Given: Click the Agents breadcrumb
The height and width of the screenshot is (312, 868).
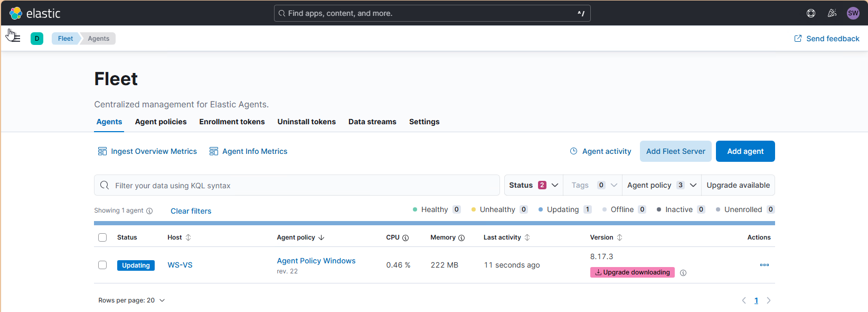Looking at the screenshot, I should pos(99,39).
